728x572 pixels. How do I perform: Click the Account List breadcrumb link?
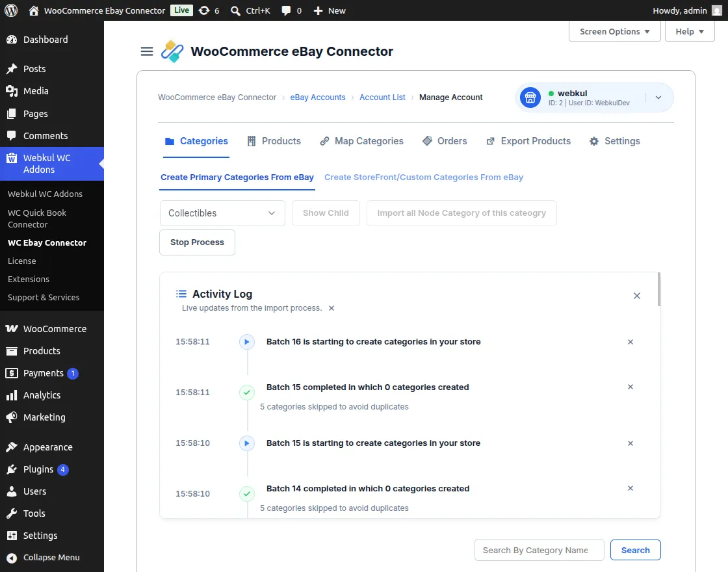[x=382, y=97]
